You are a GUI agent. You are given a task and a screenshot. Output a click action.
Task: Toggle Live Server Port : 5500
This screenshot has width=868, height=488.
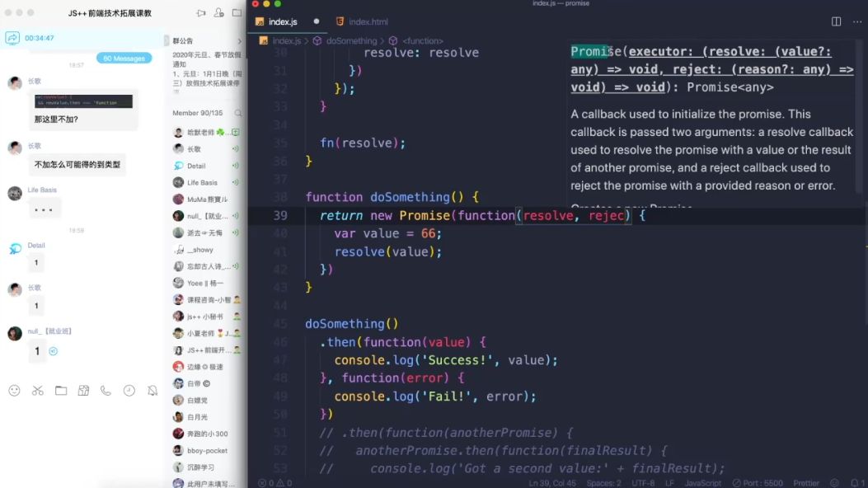[x=758, y=483]
